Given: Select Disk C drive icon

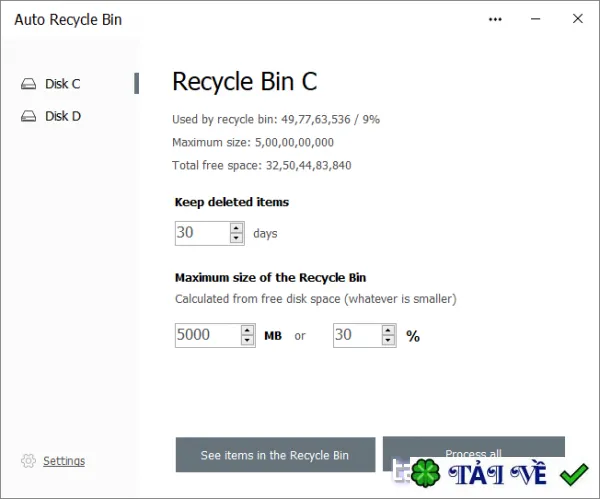Looking at the screenshot, I should [28, 84].
